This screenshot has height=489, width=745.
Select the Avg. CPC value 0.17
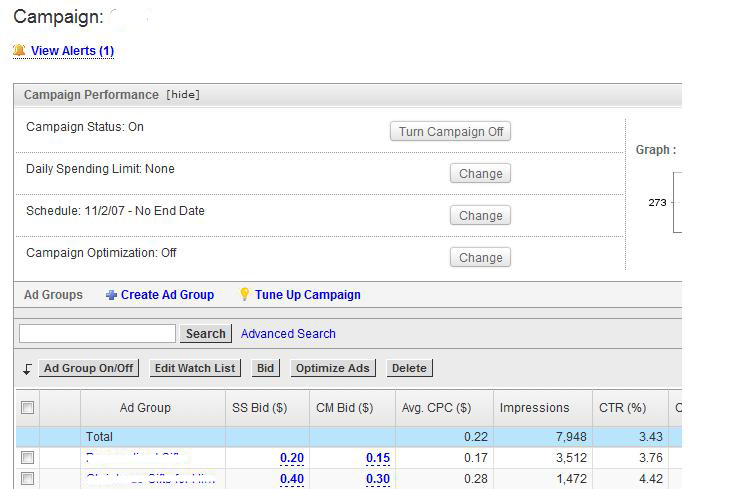click(476, 458)
